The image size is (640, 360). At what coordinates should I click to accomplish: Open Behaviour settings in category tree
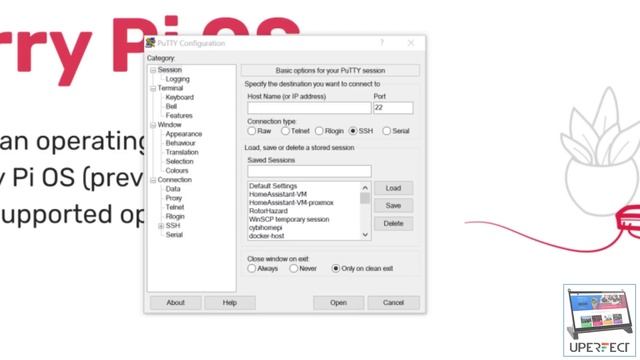tap(180, 143)
